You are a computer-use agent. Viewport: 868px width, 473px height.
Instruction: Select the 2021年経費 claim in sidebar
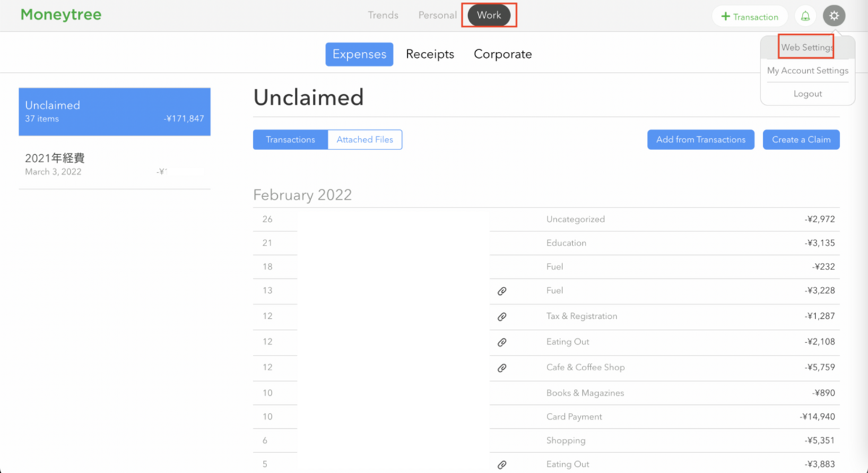pyautogui.click(x=114, y=164)
